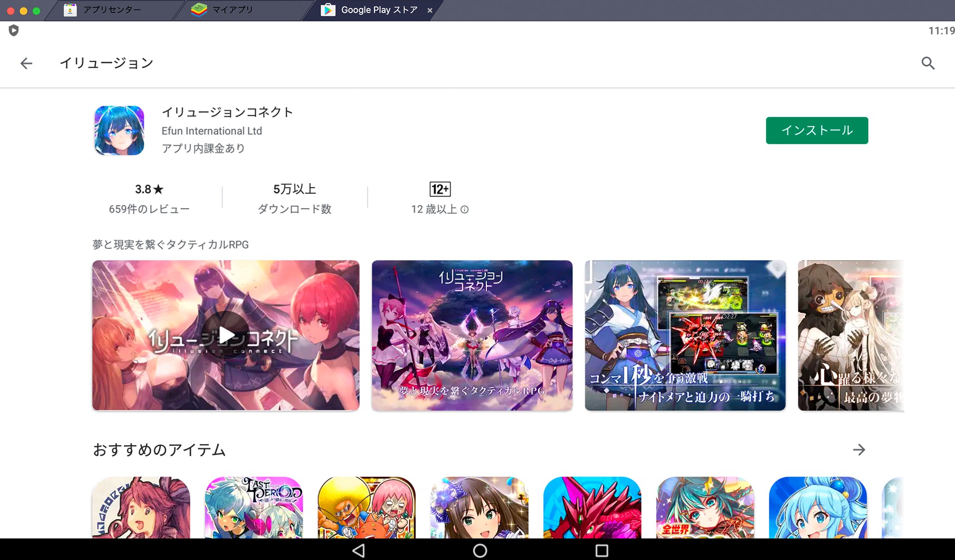Open search with the magnifier icon
This screenshot has height=560, width=955.
tap(928, 63)
